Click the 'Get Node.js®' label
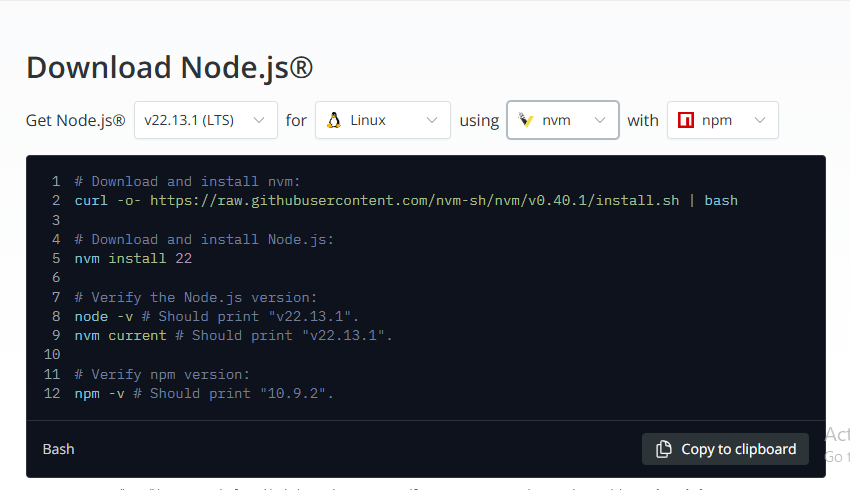Image resolution: width=850 pixels, height=490 pixels. [x=75, y=120]
